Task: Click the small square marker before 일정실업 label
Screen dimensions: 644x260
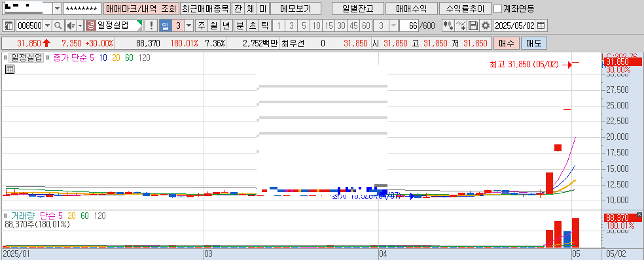Action: coord(6,58)
